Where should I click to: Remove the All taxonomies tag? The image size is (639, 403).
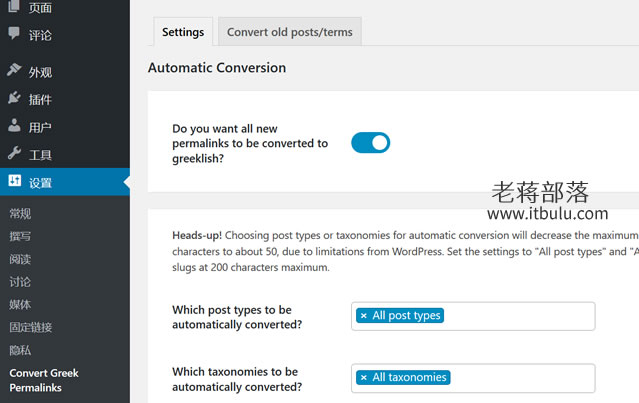pyautogui.click(x=364, y=378)
